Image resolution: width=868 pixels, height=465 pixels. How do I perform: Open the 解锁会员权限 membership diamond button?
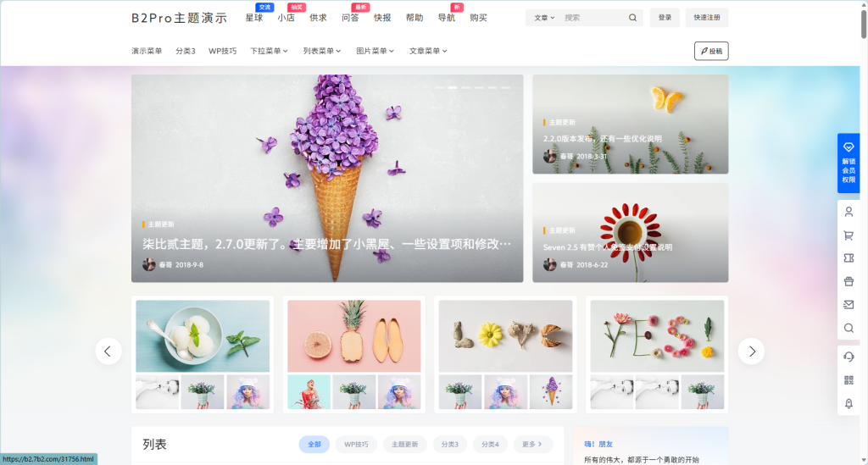pos(848,163)
